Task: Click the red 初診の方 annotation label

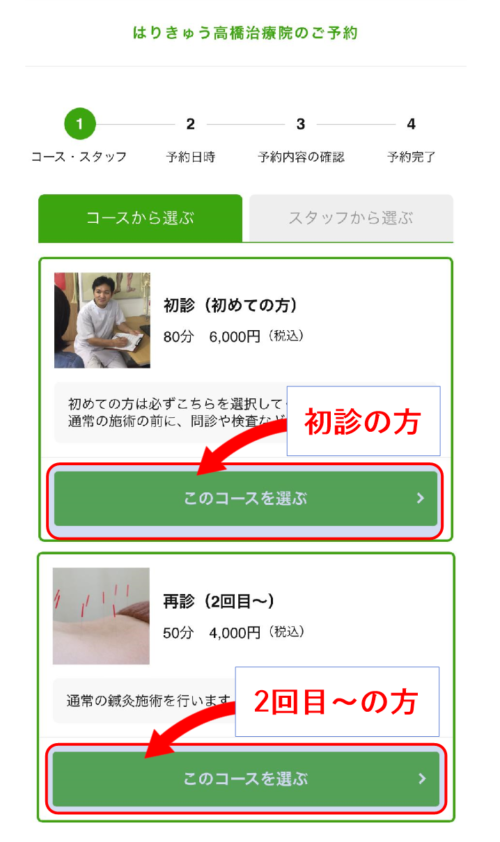Action: (x=363, y=421)
